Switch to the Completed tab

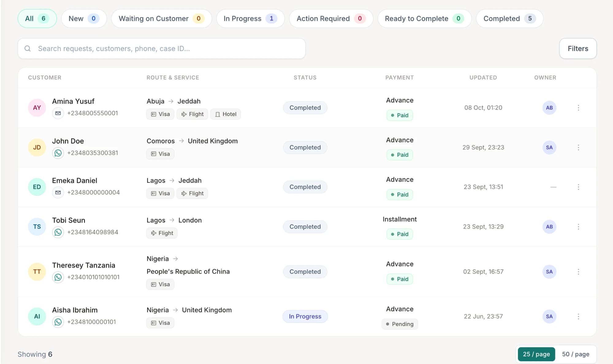(x=510, y=19)
